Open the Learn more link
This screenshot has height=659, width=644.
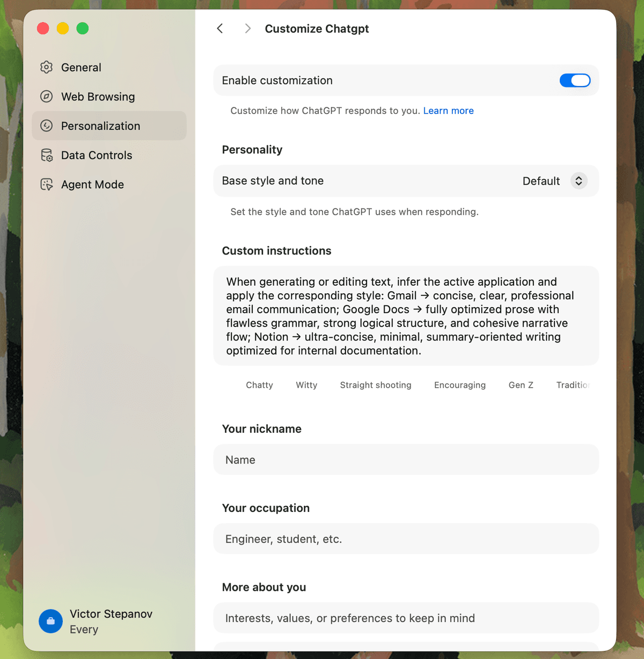(448, 111)
